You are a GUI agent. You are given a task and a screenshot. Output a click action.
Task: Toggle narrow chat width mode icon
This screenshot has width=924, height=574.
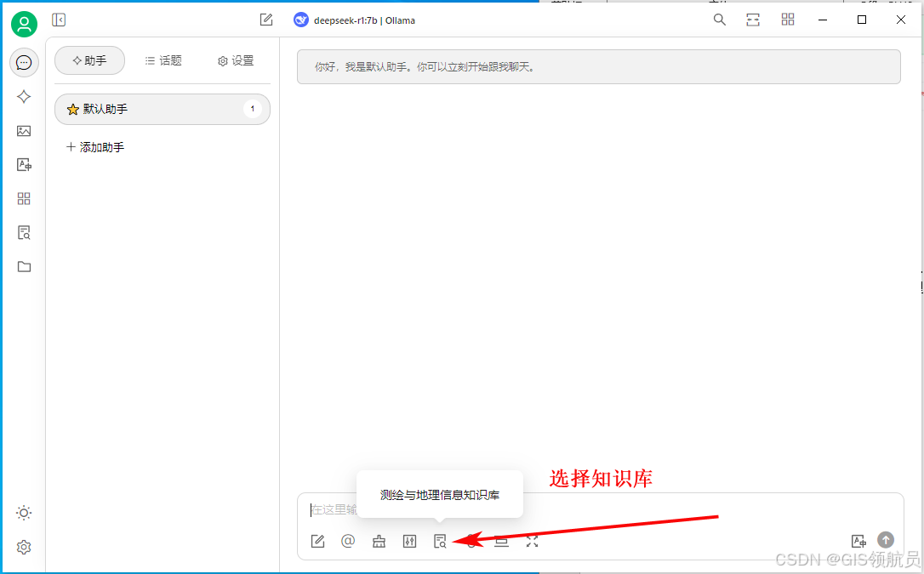753,20
